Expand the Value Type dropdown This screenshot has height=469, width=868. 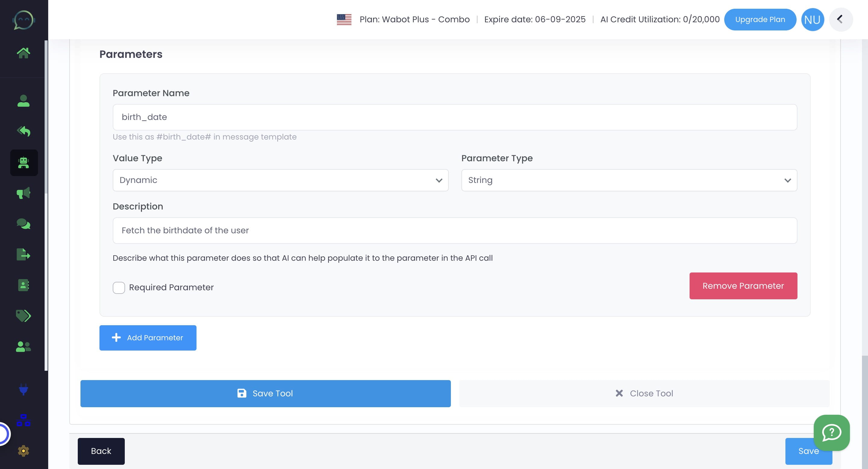click(280, 180)
